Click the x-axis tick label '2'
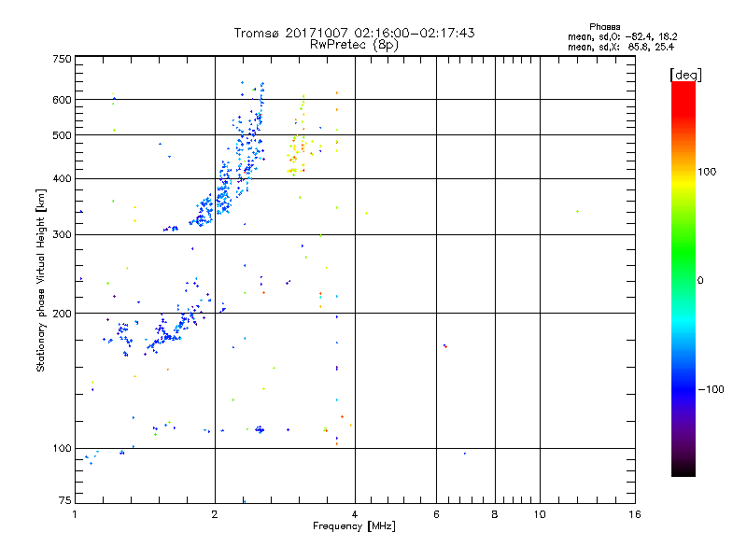 click(x=215, y=514)
